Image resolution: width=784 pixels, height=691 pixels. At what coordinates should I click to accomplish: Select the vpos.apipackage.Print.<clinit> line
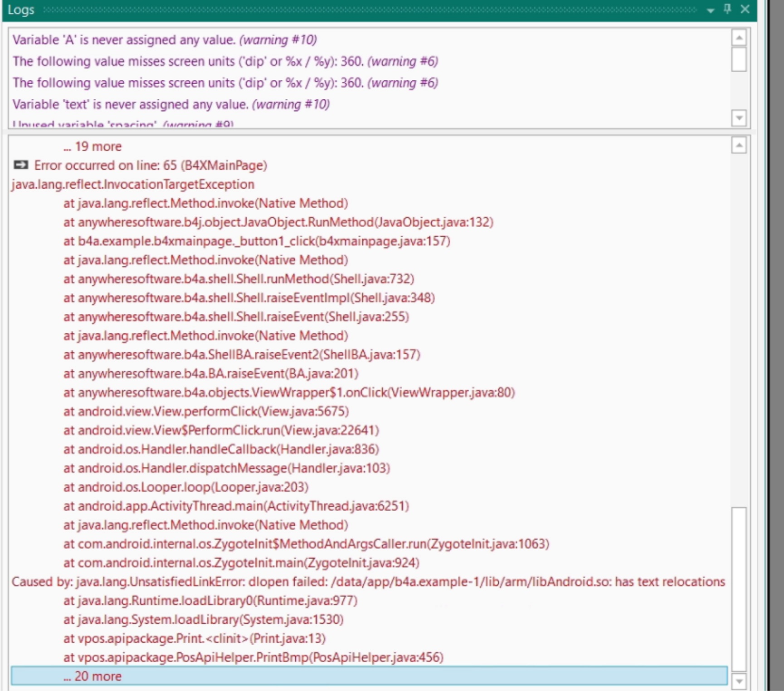click(x=195, y=638)
